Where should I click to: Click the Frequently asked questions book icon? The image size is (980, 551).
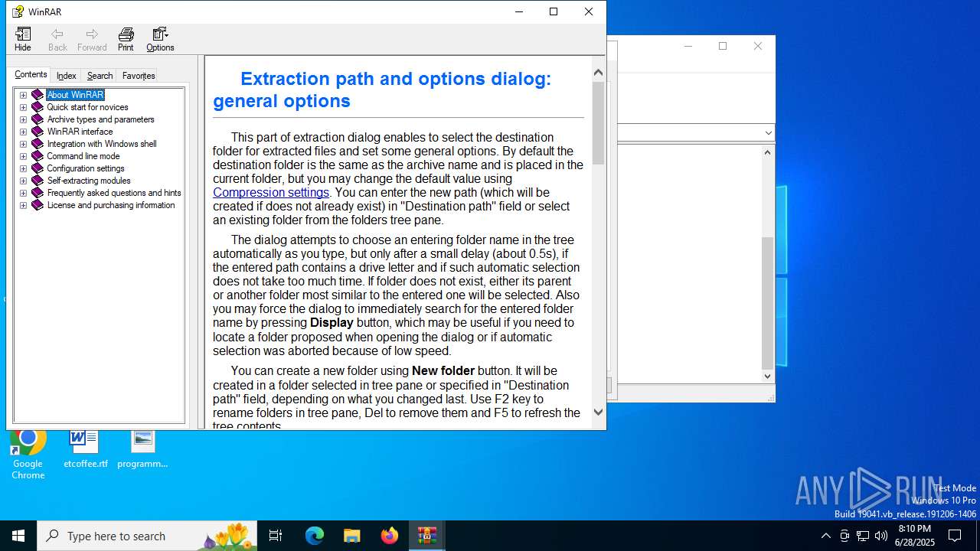[x=38, y=193]
